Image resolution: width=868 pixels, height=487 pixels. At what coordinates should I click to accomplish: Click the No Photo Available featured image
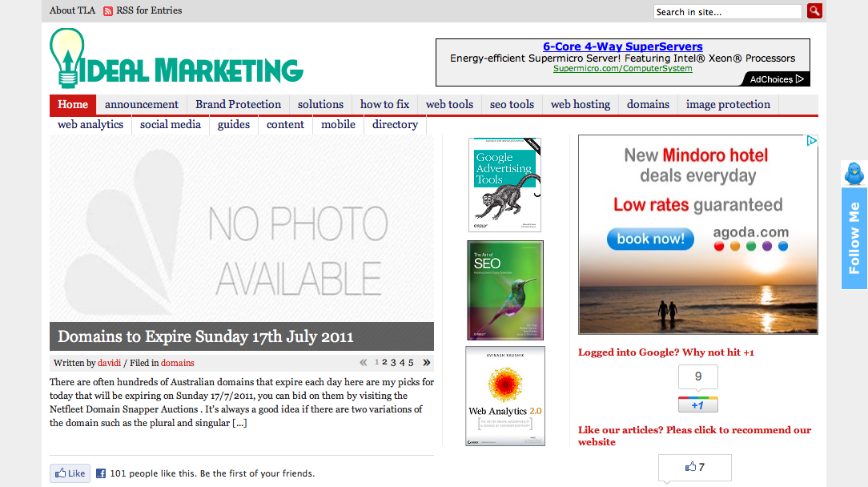(x=242, y=228)
